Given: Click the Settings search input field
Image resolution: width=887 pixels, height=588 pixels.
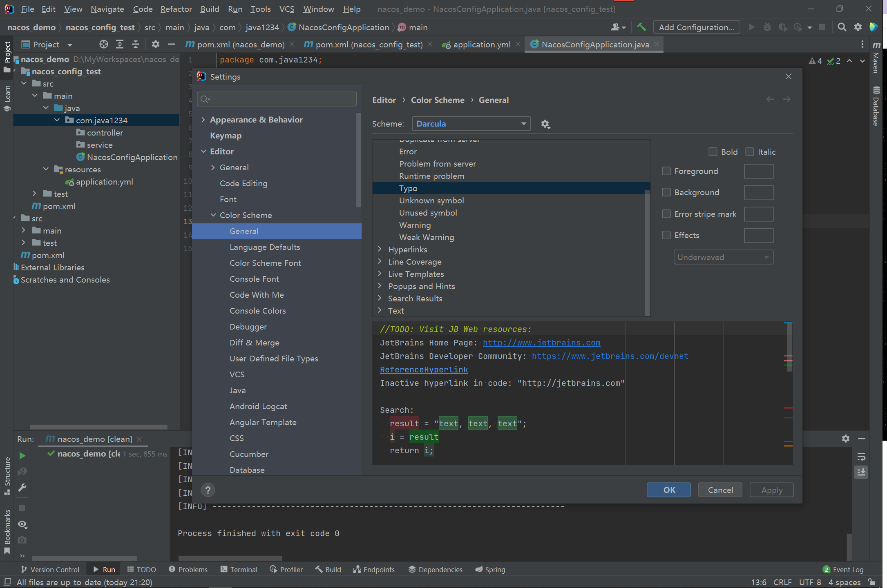Looking at the screenshot, I should tap(282, 99).
